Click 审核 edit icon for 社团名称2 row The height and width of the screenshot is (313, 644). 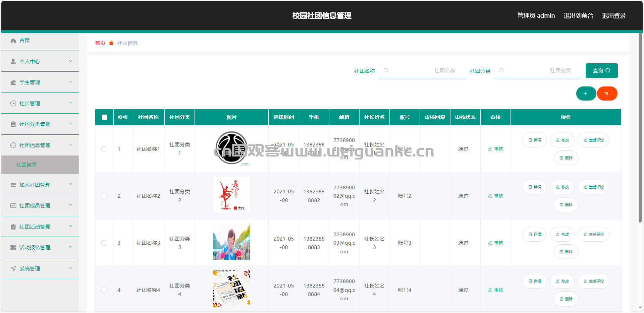coord(490,196)
